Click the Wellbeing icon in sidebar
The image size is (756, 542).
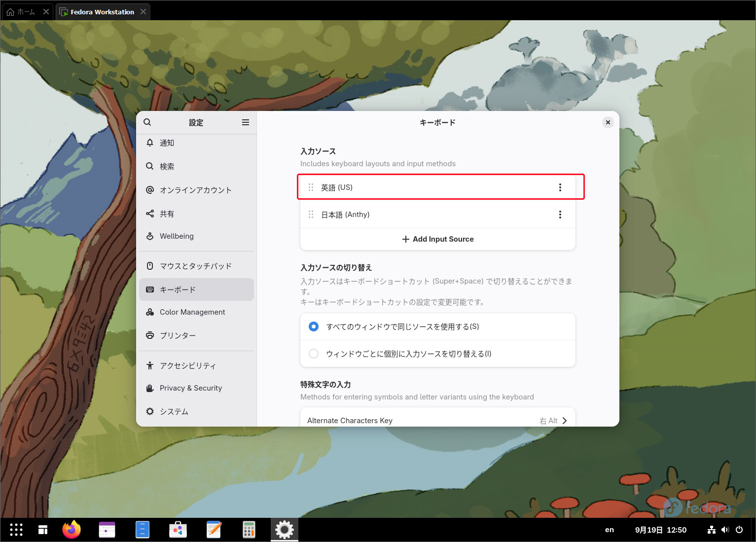click(150, 236)
